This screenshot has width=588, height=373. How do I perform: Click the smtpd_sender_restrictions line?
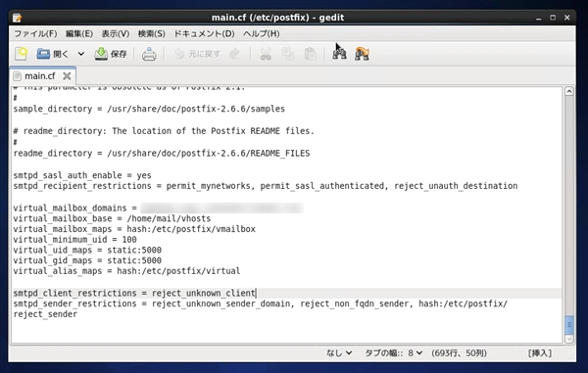pyautogui.click(x=261, y=308)
